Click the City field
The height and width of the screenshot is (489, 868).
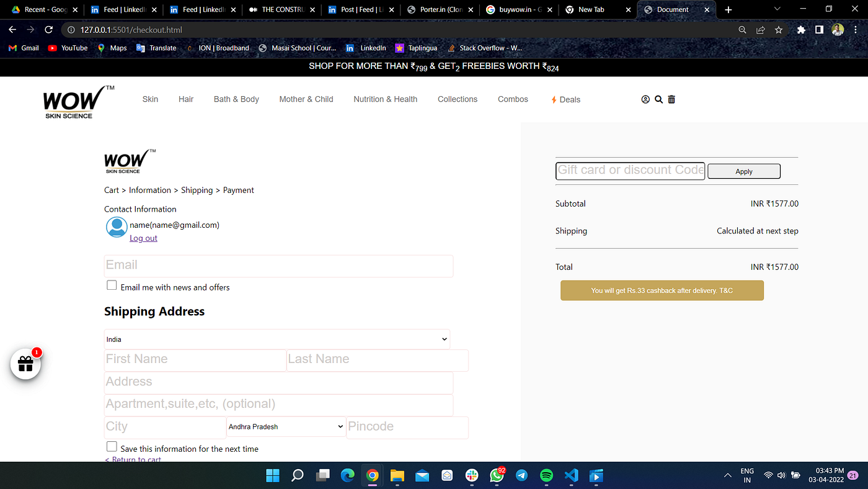[165, 427]
